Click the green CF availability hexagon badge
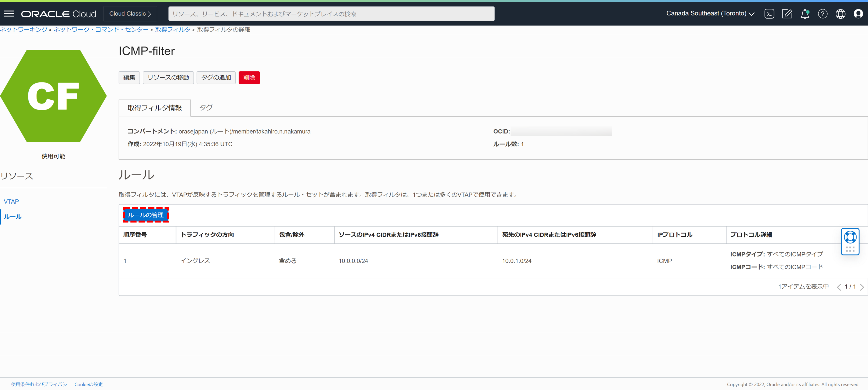Screen dimensions: 868x390 (x=53, y=96)
